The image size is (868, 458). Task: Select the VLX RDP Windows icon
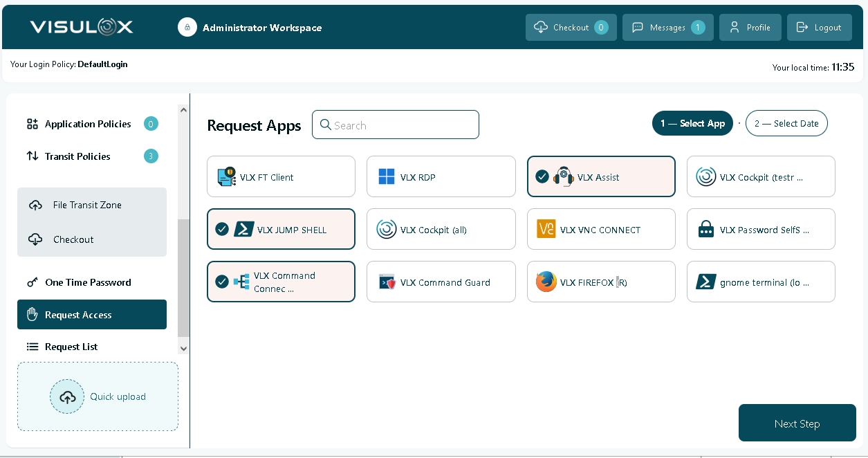[387, 177]
